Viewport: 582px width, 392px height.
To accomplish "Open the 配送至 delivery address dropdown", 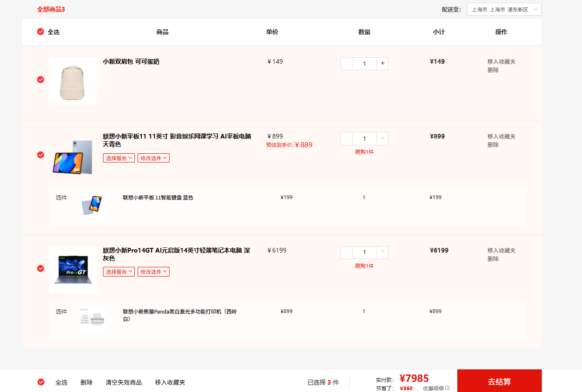I will coord(504,10).
